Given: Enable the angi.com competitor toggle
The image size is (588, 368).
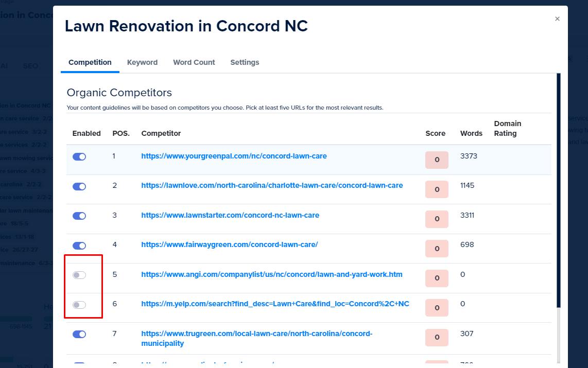Looking at the screenshot, I should pyautogui.click(x=79, y=275).
